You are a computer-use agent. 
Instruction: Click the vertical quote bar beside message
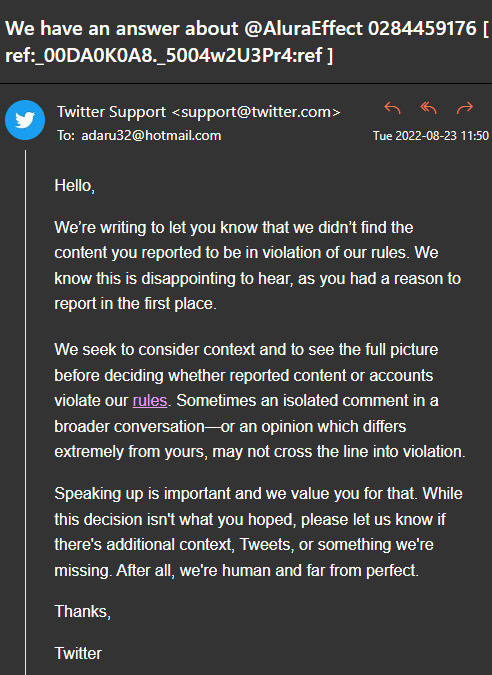tap(25, 412)
